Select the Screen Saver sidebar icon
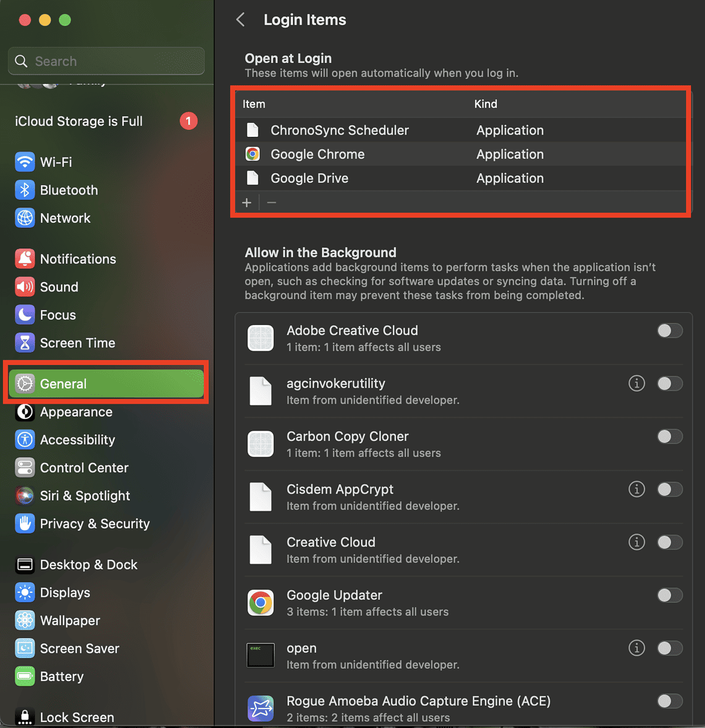The width and height of the screenshot is (705, 728). 25,648
